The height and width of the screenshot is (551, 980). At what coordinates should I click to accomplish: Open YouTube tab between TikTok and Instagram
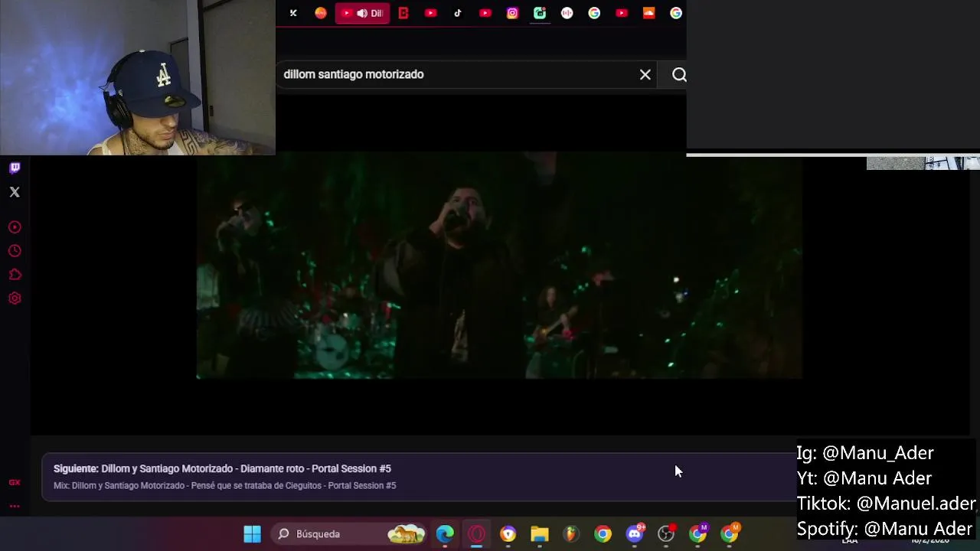click(485, 13)
